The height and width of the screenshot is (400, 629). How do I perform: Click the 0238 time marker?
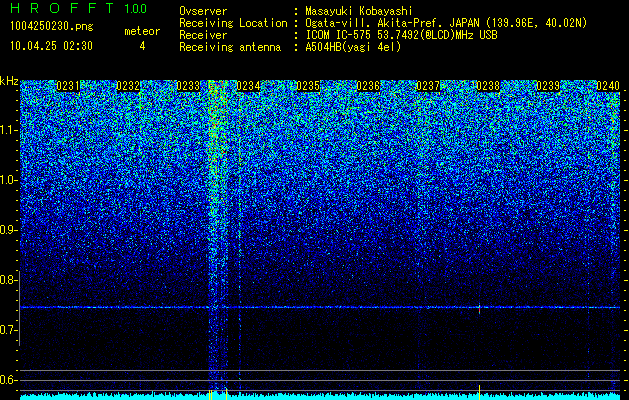click(x=488, y=86)
